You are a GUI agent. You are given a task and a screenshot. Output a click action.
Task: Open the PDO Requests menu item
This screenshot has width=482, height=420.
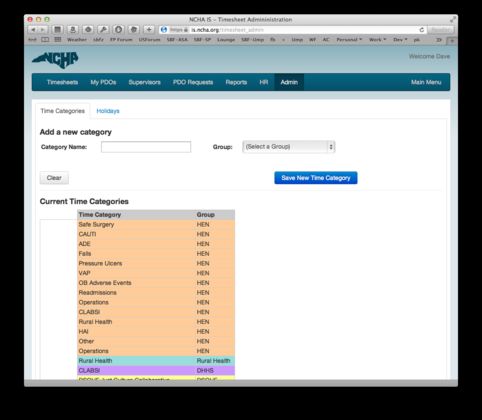[x=193, y=82]
